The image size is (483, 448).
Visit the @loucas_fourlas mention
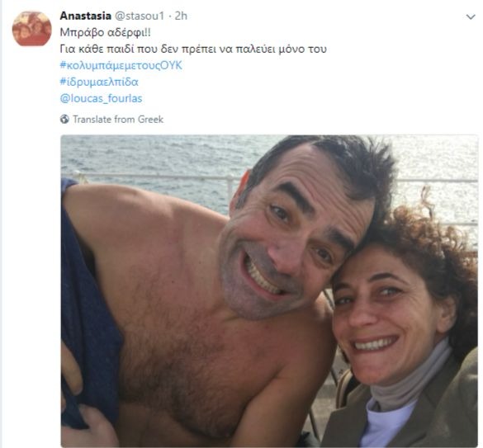(101, 98)
